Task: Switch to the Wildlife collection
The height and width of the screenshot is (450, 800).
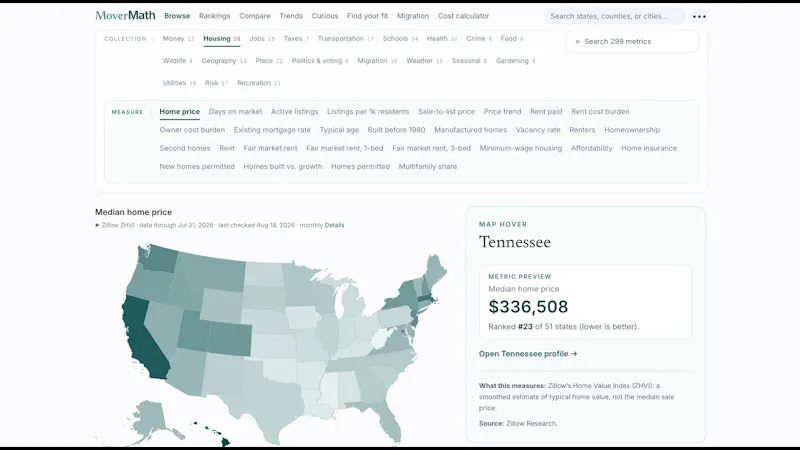Action: (177, 61)
